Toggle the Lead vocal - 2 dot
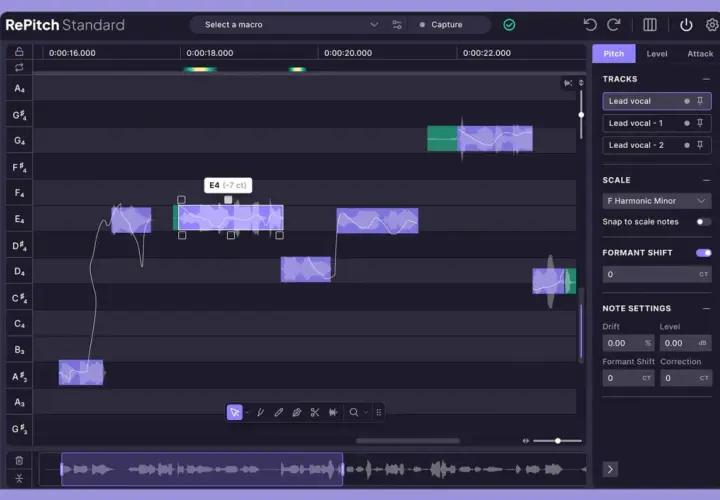 686,145
